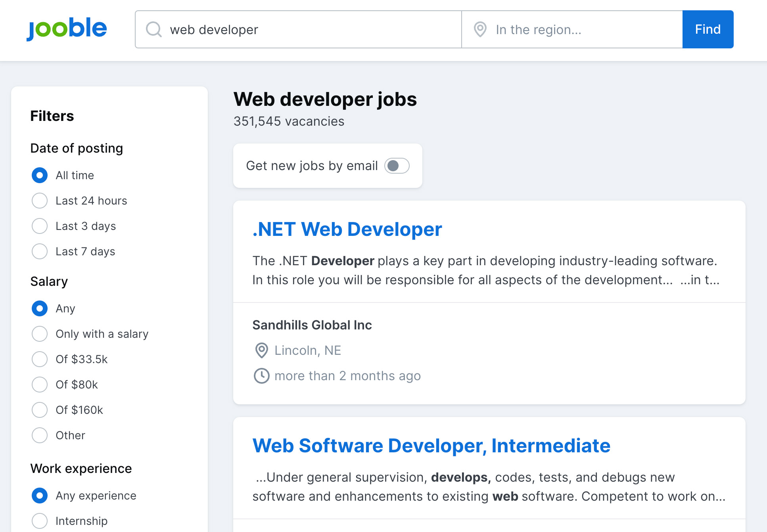Focus the In the region field

click(x=572, y=29)
